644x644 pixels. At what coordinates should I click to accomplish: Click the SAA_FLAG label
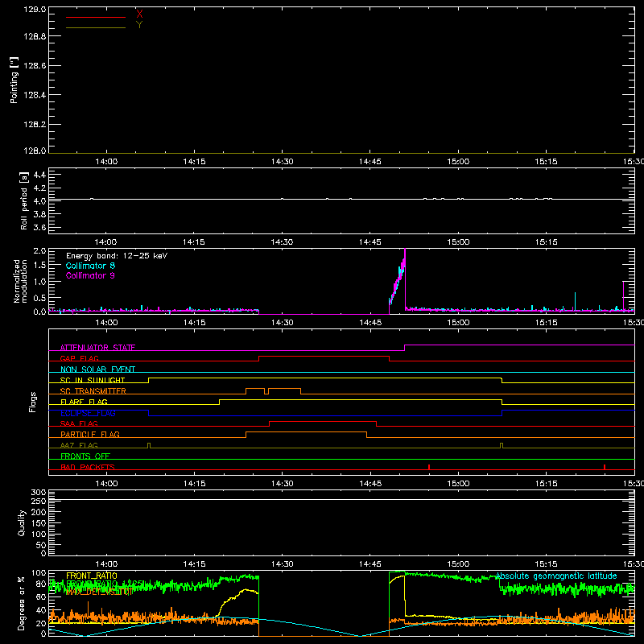click(x=79, y=424)
